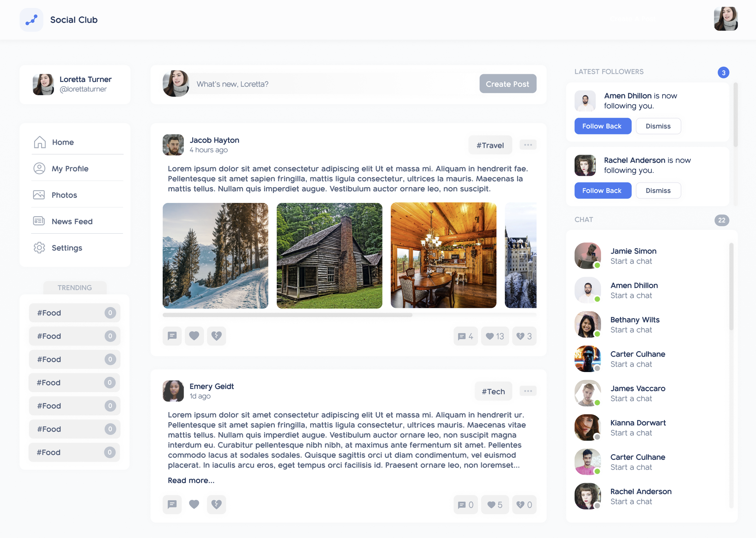The image size is (756, 538).
Task: Go to Home in sidebar
Action: (63, 142)
